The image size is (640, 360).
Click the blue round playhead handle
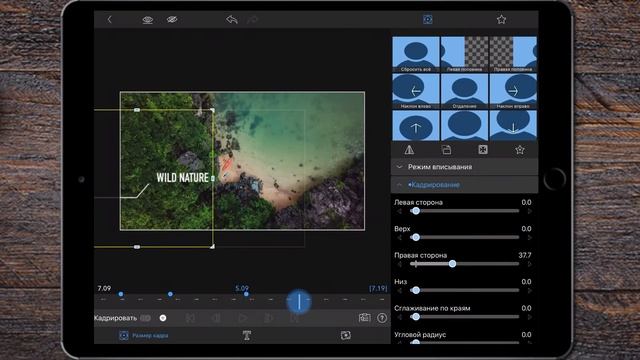coord(299,302)
